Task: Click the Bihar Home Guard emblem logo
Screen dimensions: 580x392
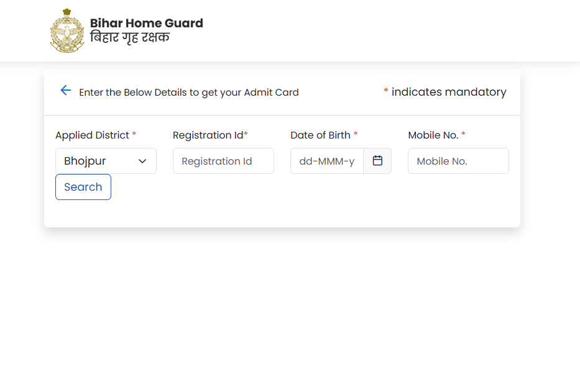Action: click(x=67, y=30)
